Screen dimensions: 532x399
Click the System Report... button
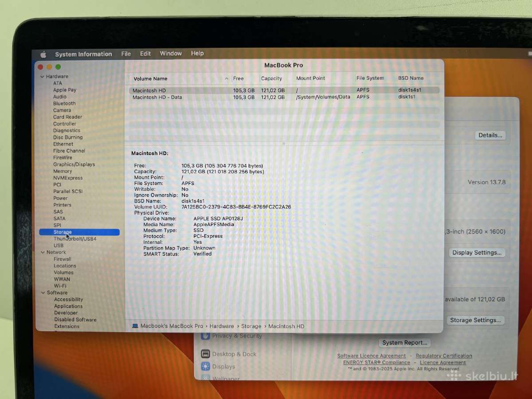click(405, 343)
